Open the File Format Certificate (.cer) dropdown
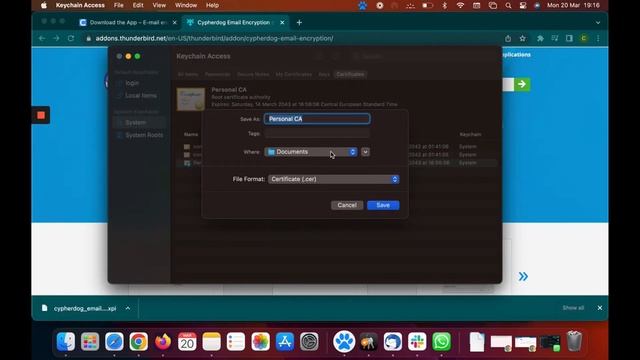The width and height of the screenshot is (640, 360). (334, 179)
